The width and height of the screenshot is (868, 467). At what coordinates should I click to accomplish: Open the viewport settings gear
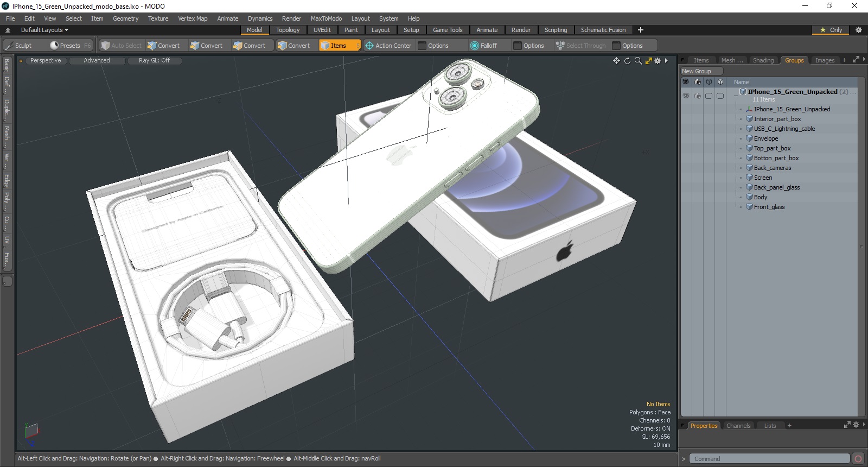658,61
